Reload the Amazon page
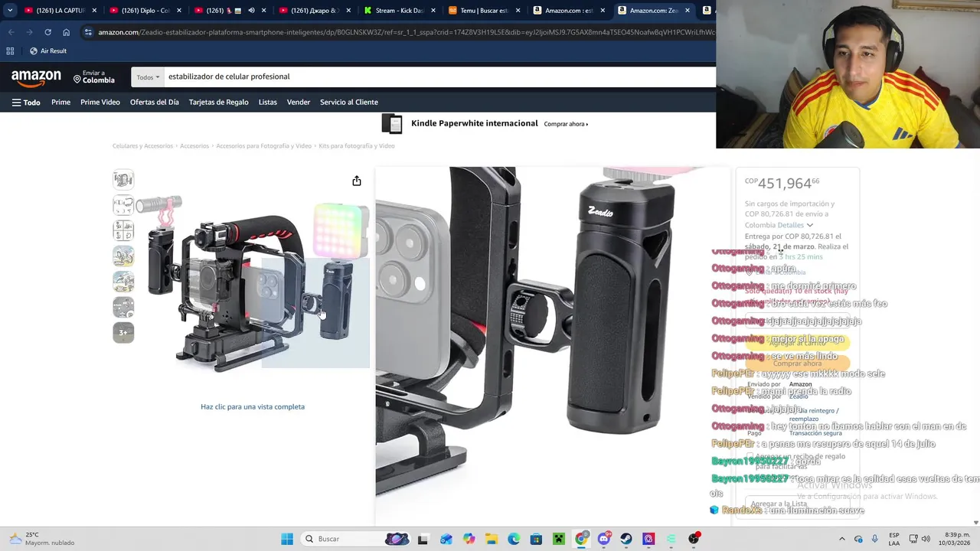 [47, 32]
